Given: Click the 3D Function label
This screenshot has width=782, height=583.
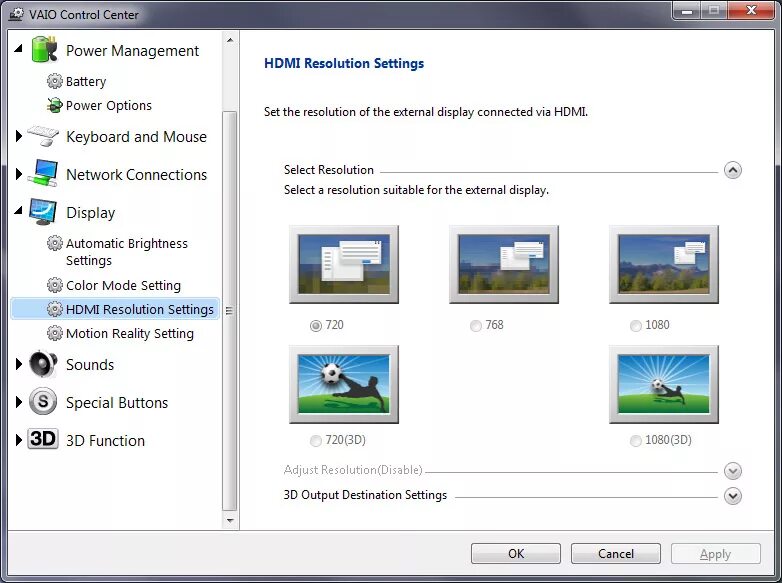Looking at the screenshot, I should [x=105, y=440].
